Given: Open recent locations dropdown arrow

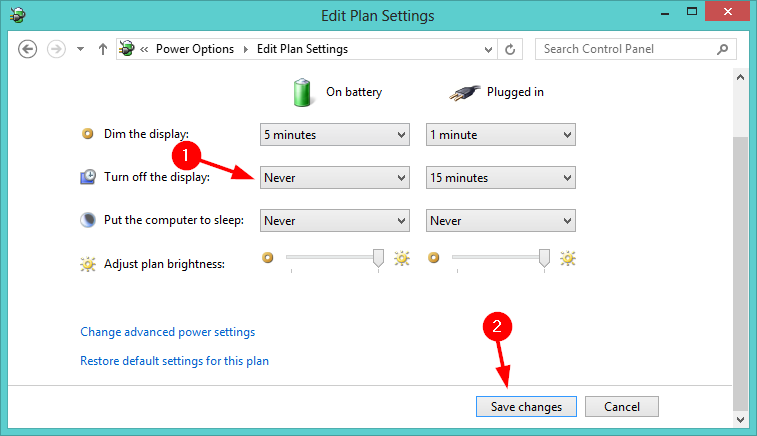Looking at the screenshot, I should pyautogui.click(x=81, y=49).
